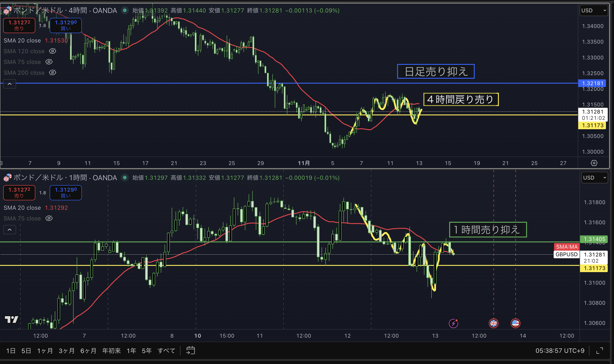Open upper chart axis settings gear
Screen dimensions: 614x364
(594, 163)
